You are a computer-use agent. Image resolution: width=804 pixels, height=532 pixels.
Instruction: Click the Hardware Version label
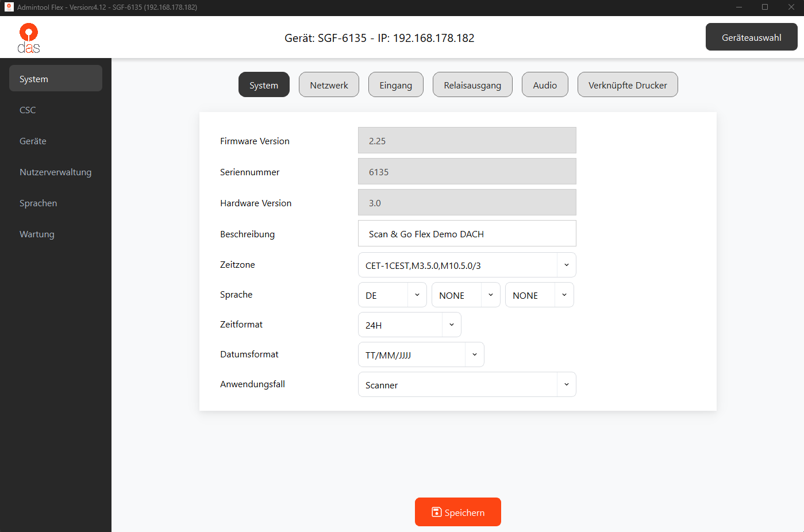[256, 203]
